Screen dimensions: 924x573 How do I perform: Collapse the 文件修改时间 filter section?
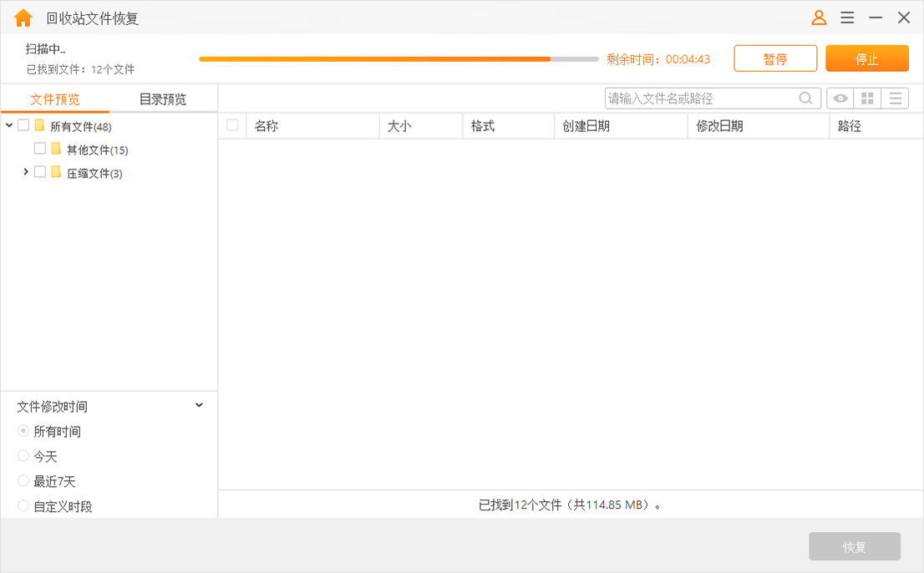coord(199,405)
